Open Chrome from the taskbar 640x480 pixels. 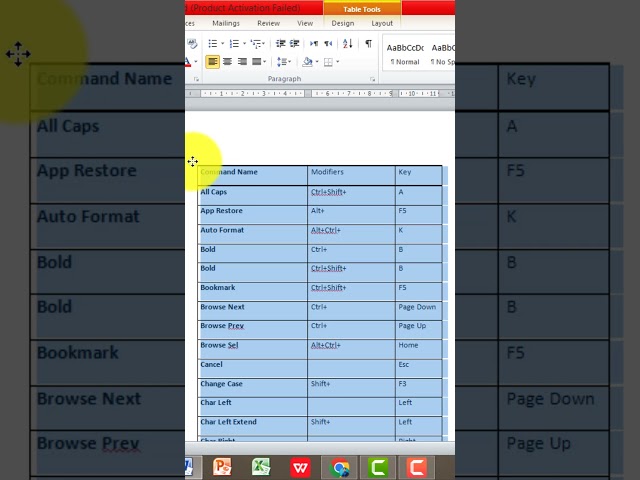[340, 467]
